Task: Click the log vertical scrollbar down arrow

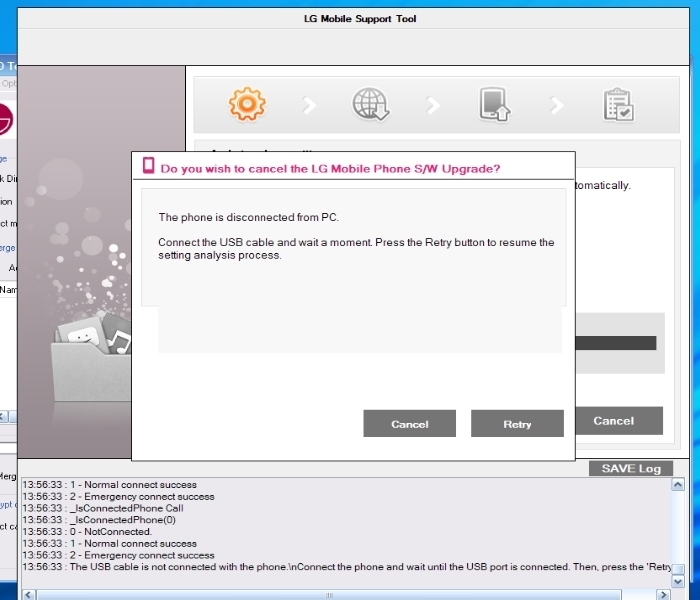Action: [x=678, y=581]
